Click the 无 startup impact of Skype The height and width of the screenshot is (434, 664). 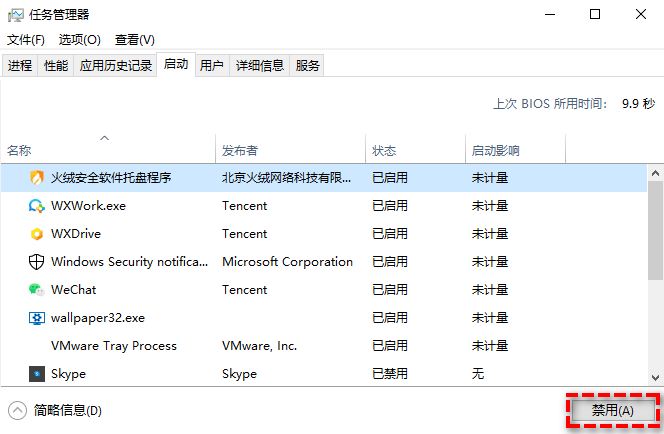pyautogui.click(x=478, y=374)
